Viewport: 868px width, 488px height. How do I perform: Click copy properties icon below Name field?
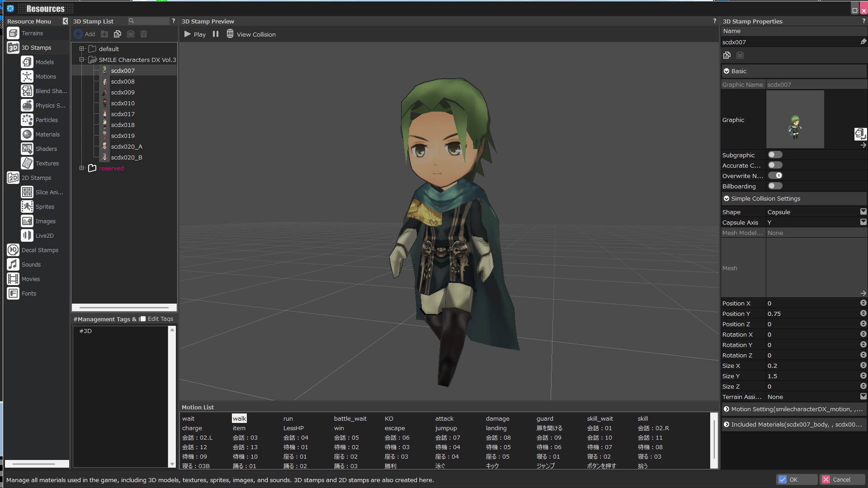[727, 55]
